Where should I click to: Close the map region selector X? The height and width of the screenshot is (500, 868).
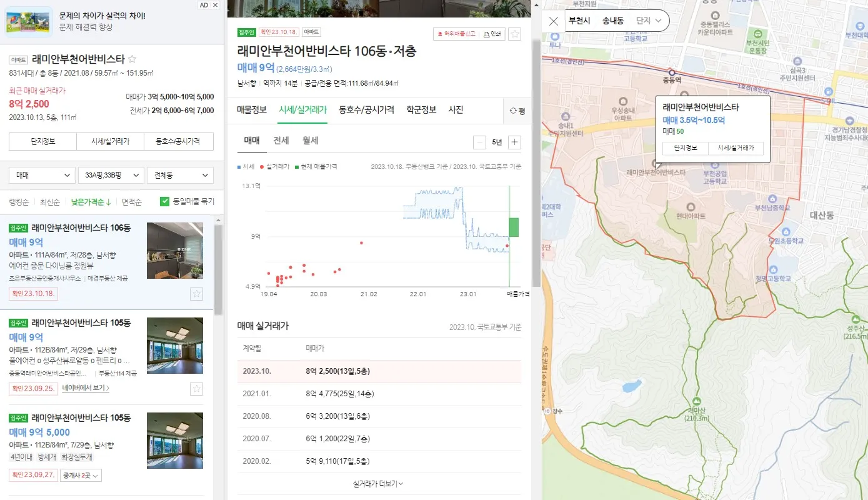554,21
